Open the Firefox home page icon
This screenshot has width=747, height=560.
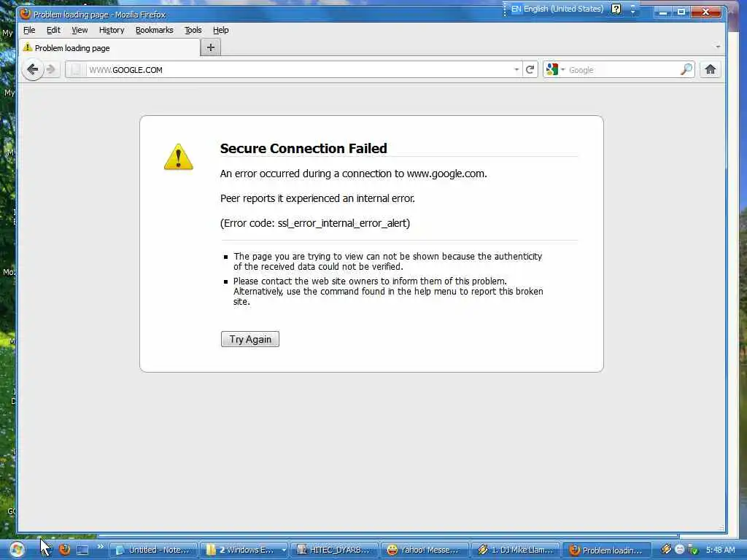click(710, 70)
